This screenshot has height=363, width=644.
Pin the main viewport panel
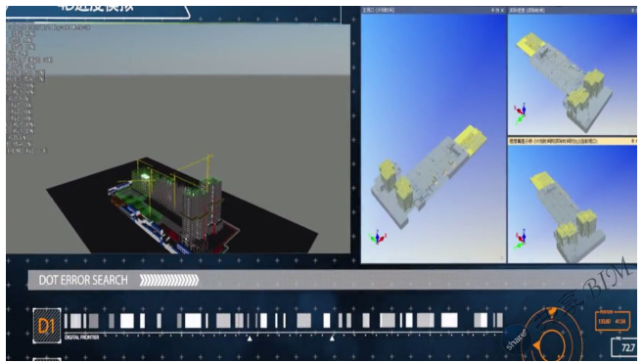pyautogui.click(x=492, y=10)
